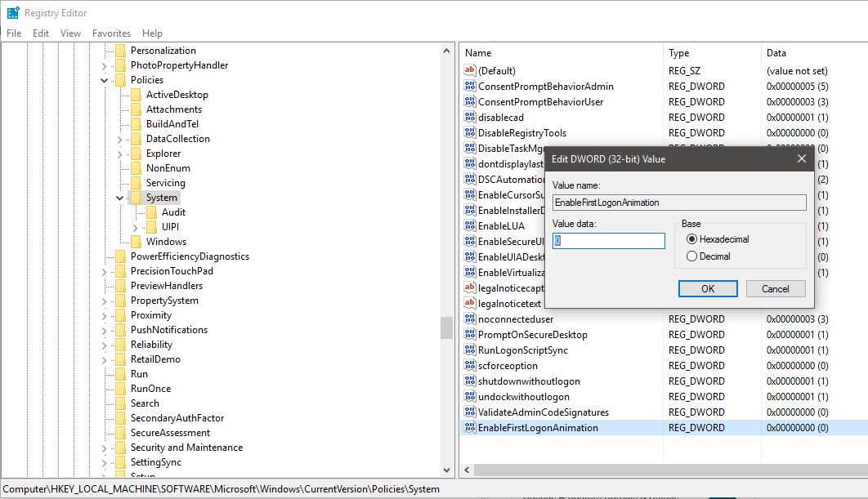Screen dimensions: 868x499
Task: Click the Registry Editor app icon in title bar
Action: (13, 12)
